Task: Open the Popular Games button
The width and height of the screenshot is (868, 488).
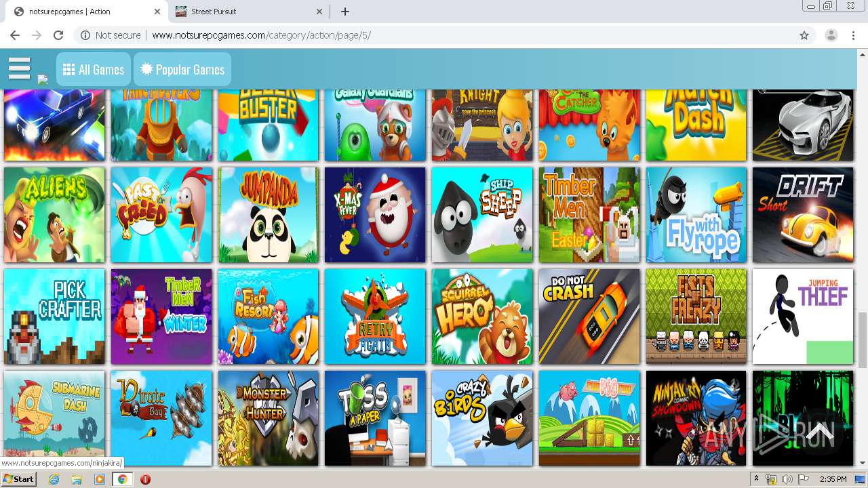Action: tap(182, 70)
